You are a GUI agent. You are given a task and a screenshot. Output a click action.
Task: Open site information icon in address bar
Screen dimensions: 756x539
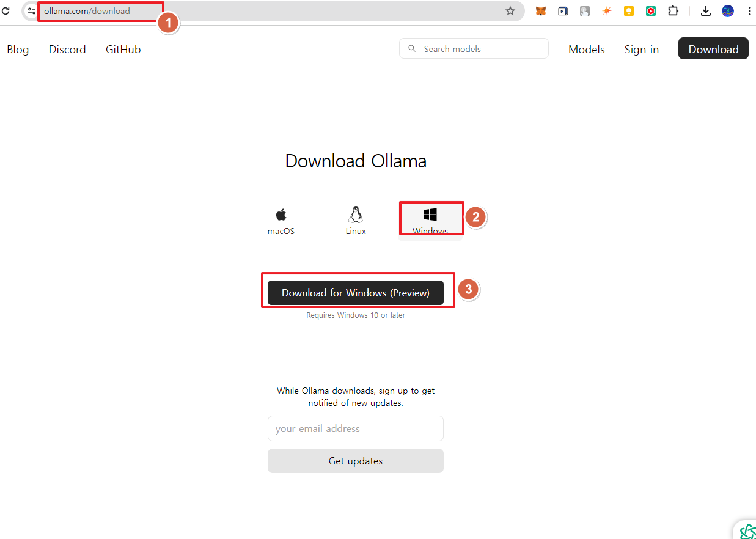(32, 11)
